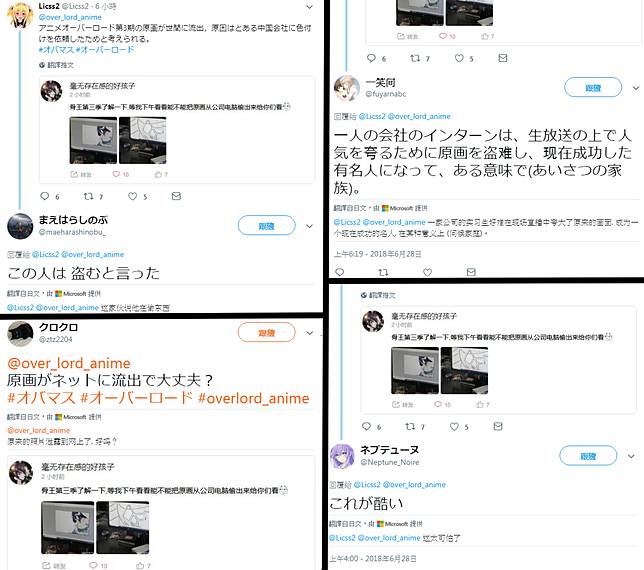Open the #オバマス hashtag in Licss2's tweet
The width and height of the screenshot is (644, 570).
(55, 50)
